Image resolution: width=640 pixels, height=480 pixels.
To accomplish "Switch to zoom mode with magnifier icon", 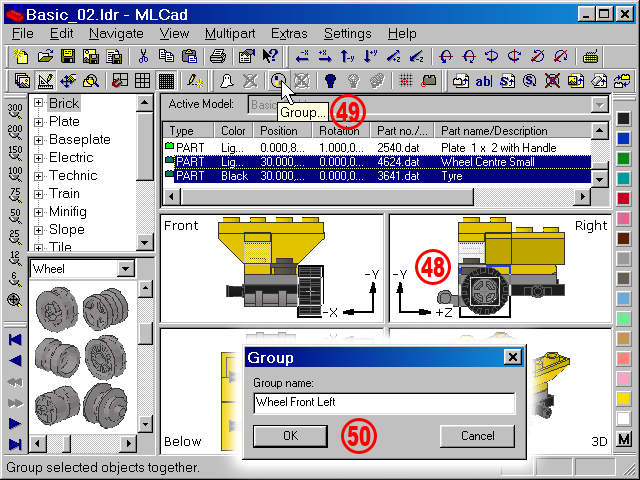I will [91, 80].
